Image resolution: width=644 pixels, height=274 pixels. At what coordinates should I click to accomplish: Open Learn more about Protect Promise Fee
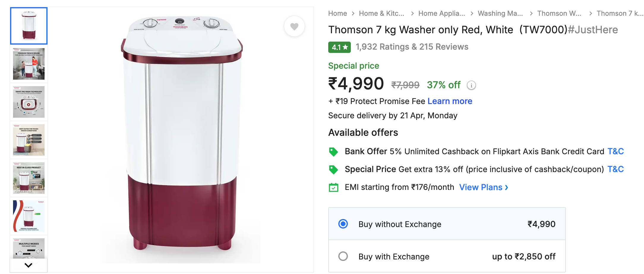click(450, 101)
